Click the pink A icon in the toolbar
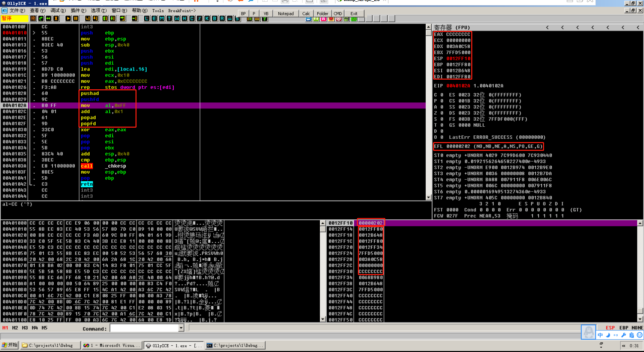Viewport: 644px width, 352px height. (323, 19)
